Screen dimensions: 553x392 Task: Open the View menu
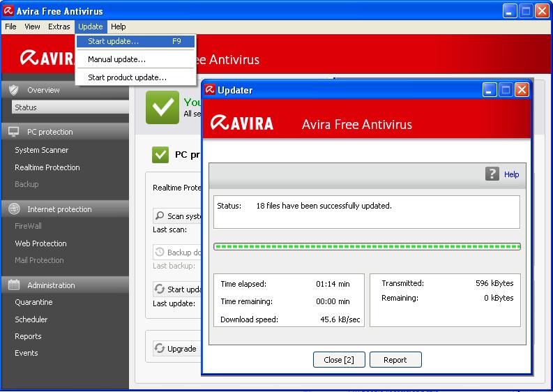[32, 27]
